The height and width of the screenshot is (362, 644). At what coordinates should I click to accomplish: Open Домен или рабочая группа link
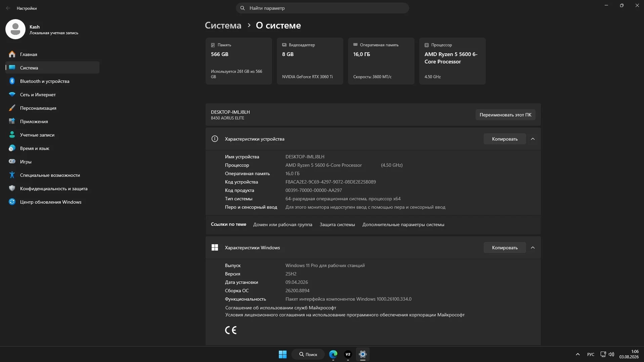[283, 224]
